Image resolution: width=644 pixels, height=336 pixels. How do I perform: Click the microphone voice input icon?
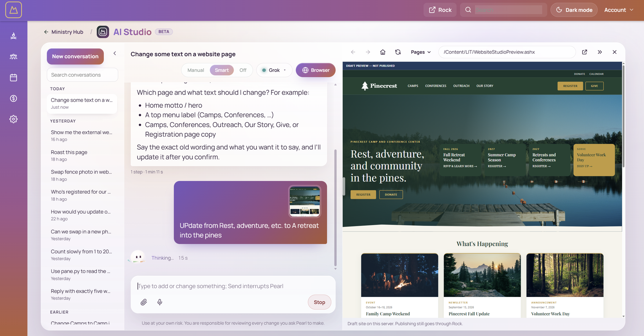point(160,302)
